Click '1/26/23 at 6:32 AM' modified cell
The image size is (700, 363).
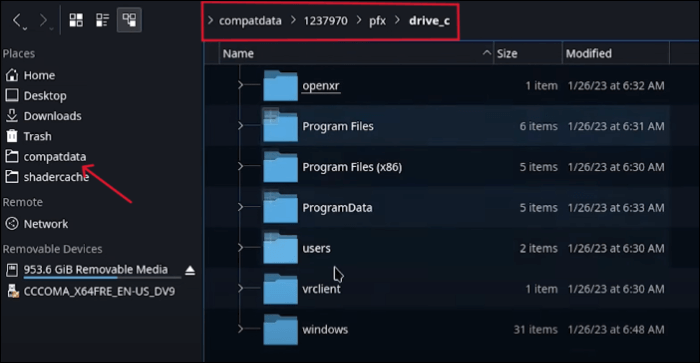click(x=616, y=86)
